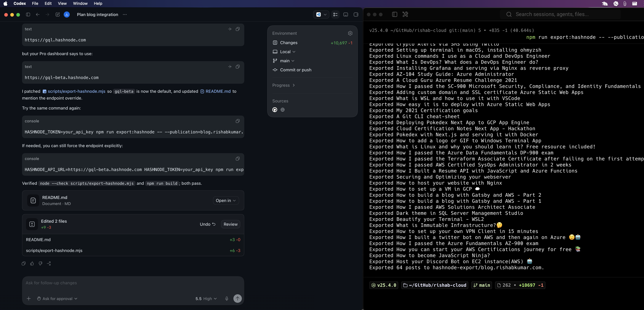Click the v25.4.0 node version badge
This screenshot has width=644, height=310.
pyautogui.click(x=384, y=285)
